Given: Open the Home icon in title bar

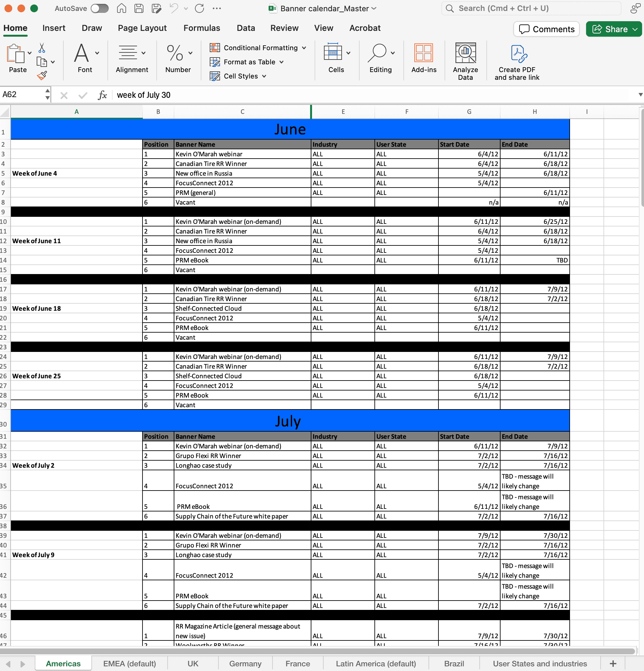Looking at the screenshot, I should [122, 8].
